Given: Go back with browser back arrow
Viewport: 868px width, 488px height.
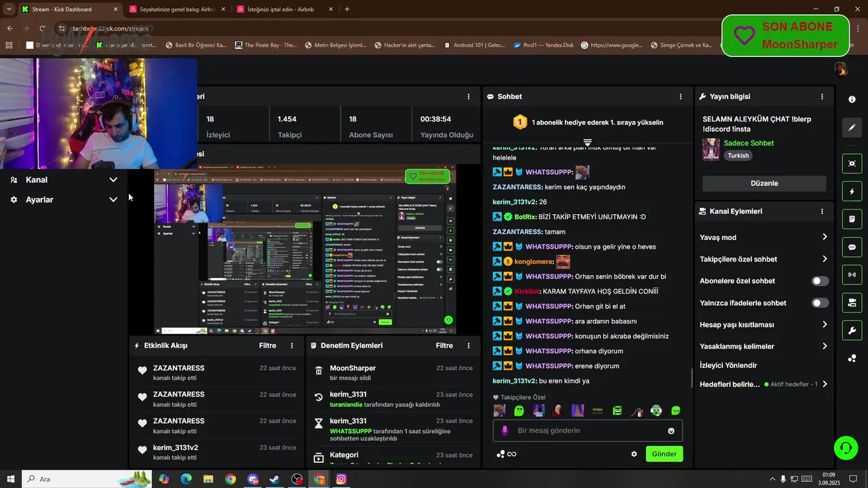Looking at the screenshot, I should [x=9, y=28].
